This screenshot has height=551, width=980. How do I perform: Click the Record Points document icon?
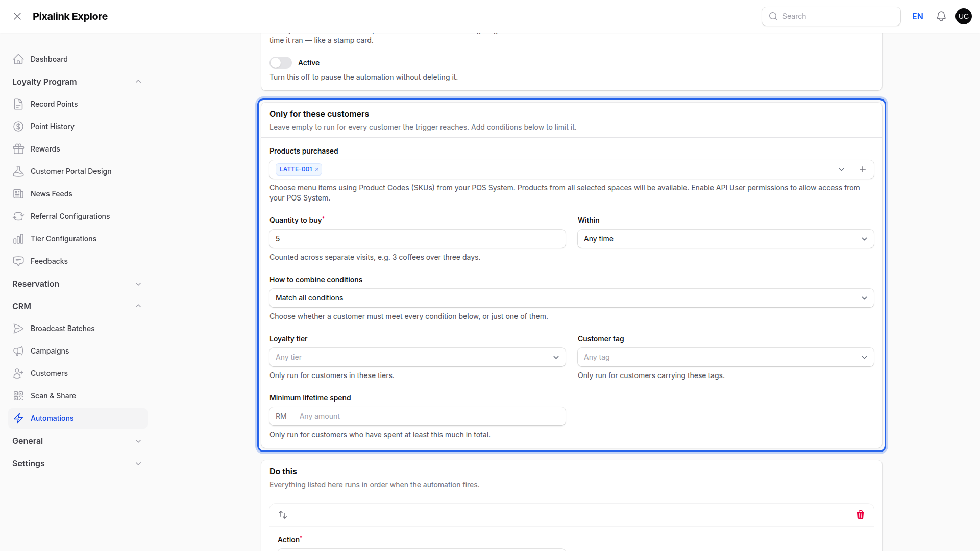click(18, 104)
